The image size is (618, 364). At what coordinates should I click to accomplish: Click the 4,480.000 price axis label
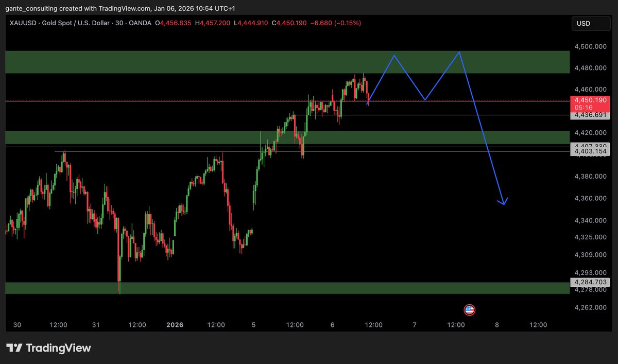tap(591, 68)
